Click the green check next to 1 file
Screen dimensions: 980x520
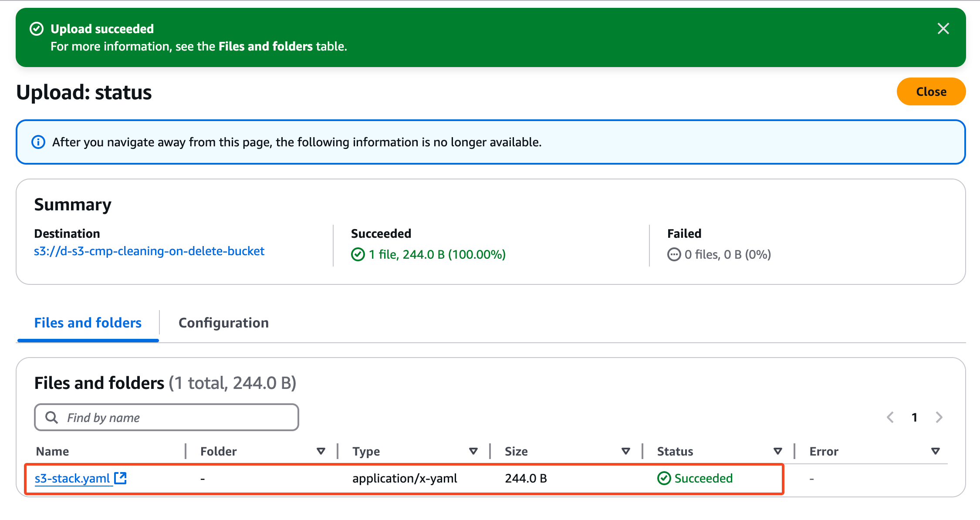click(x=358, y=254)
